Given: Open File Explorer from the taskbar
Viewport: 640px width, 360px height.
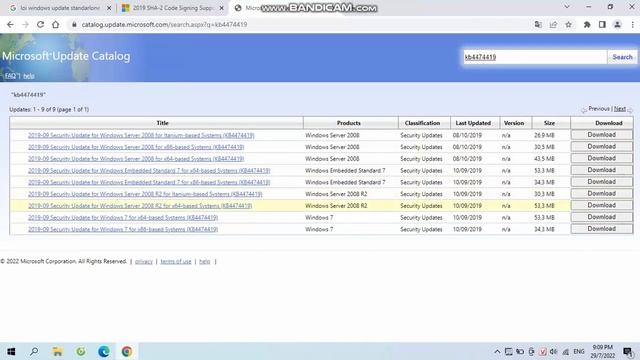Looking at the screenshot, I should point(58,351).
